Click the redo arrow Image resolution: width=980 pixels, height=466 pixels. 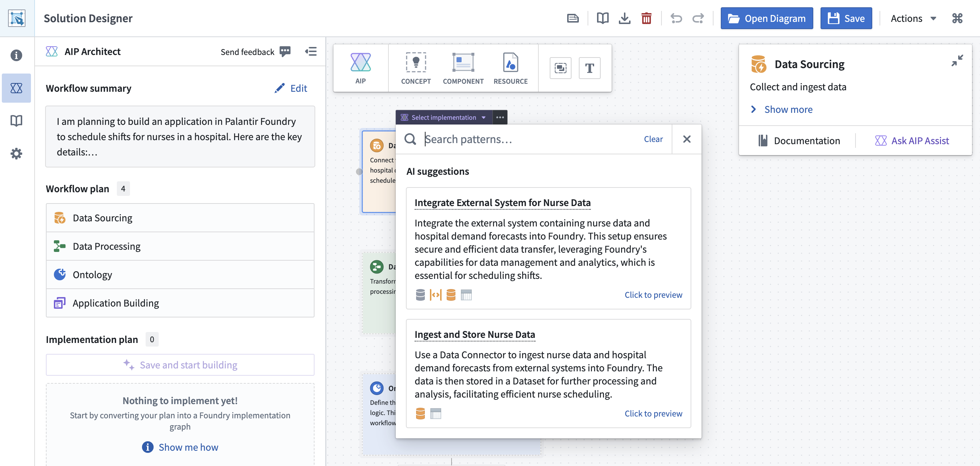(698, 18)
